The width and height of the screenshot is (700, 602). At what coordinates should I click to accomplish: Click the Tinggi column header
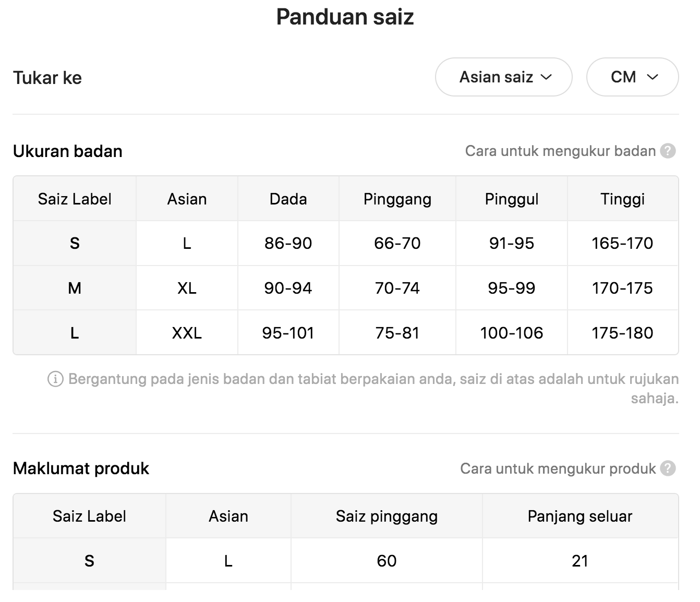coord(623,199)
